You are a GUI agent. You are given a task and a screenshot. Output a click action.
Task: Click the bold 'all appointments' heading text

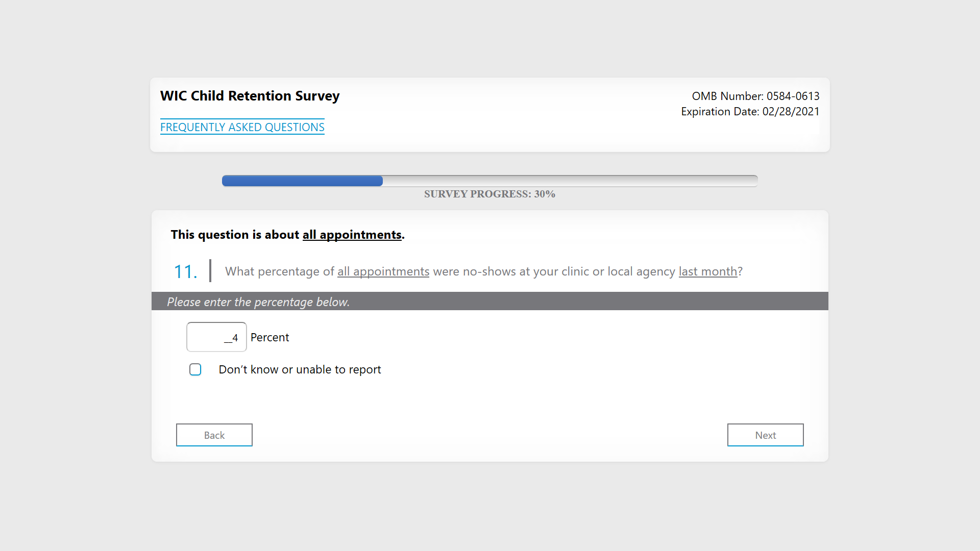(352, 235)
